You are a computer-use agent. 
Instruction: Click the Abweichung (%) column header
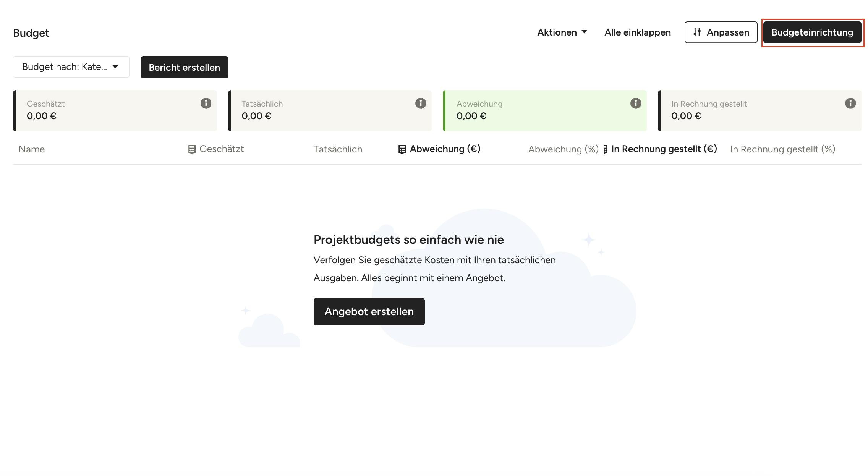(563, 149)
